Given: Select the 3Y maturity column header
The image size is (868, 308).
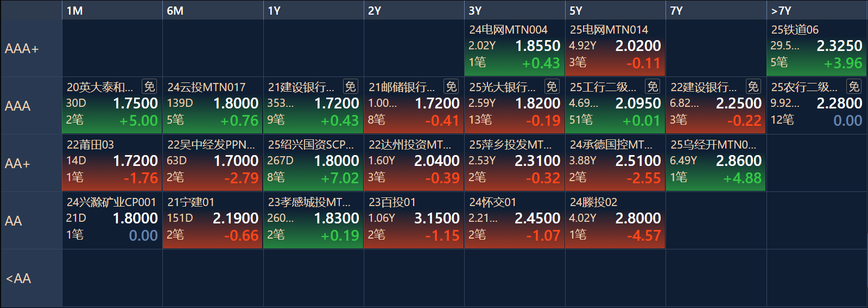Looking at the screenshot, I should (x=515, y=10).
